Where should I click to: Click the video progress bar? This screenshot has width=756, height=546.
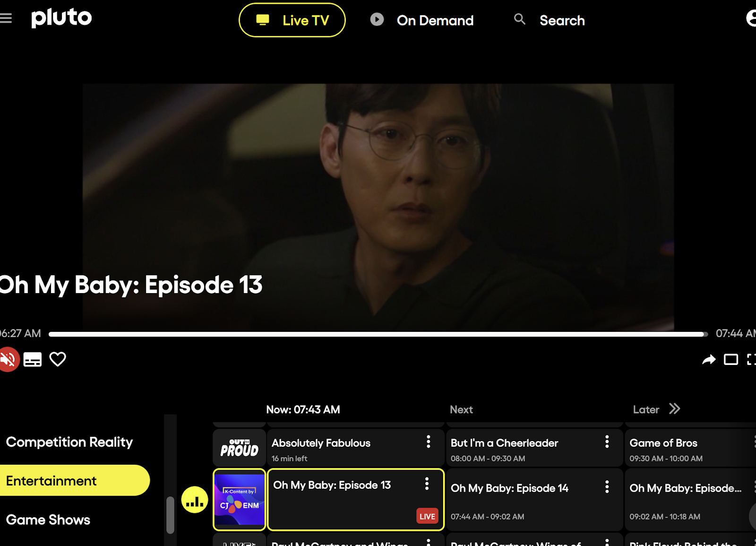point(378,334)
